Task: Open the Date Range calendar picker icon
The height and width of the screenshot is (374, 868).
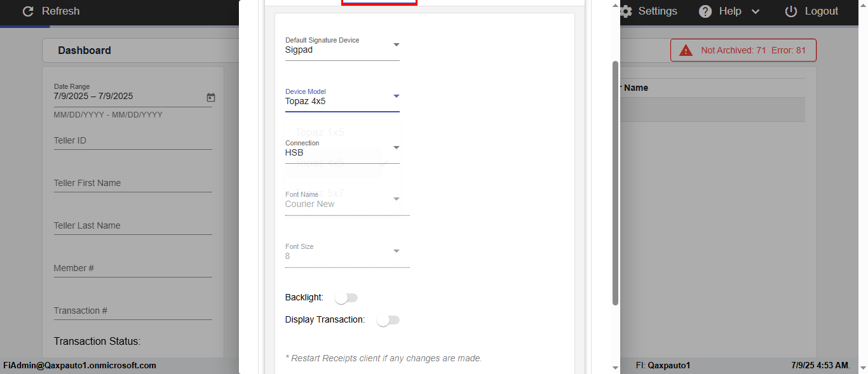Action: coord(211,97)
